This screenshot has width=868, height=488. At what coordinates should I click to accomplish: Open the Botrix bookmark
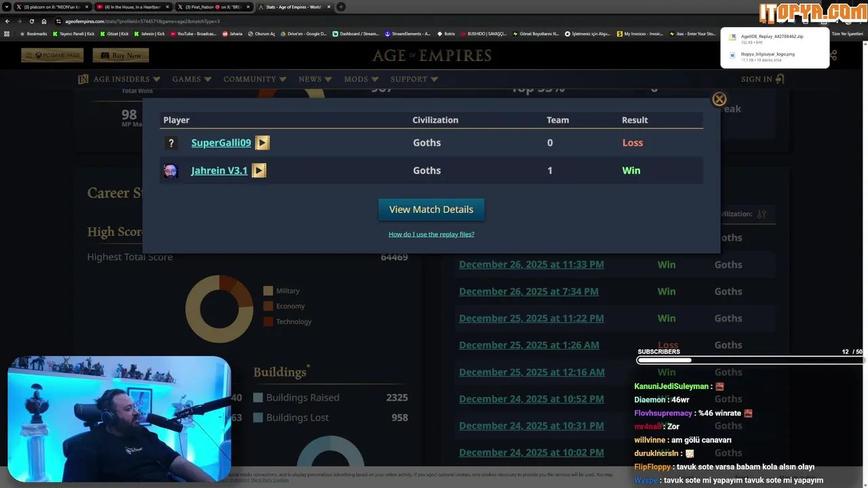[446, 33]
